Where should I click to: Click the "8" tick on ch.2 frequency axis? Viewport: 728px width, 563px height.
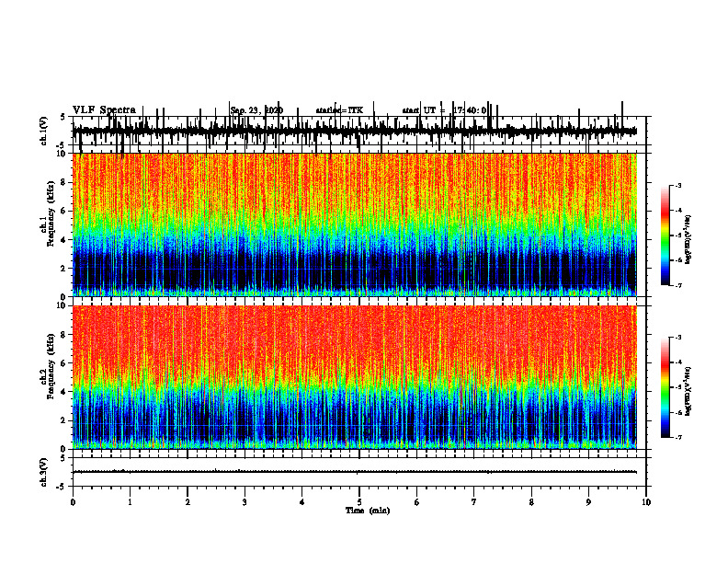pyautogui.click(x=64, y=335)
